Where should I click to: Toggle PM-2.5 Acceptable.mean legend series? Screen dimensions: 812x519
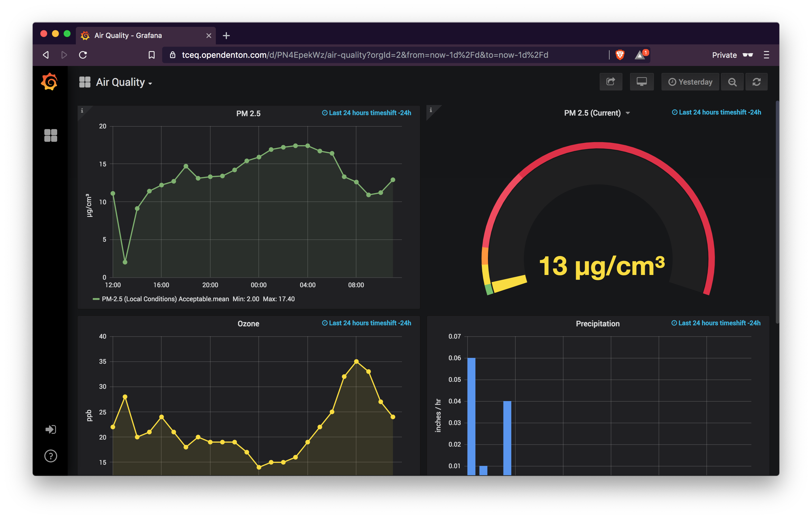(165, 299)
